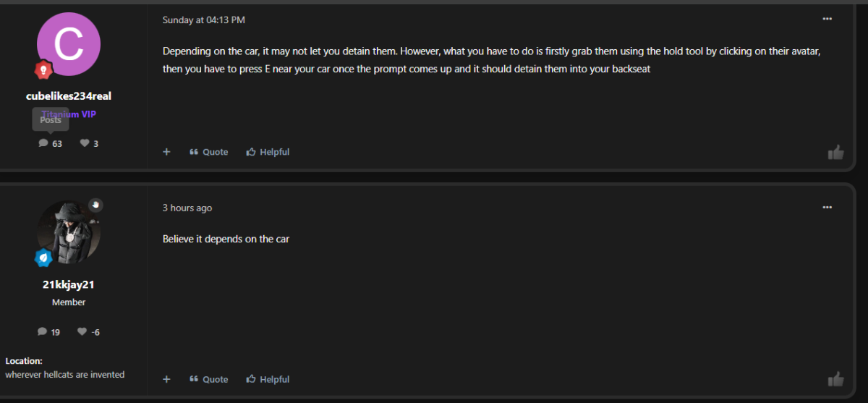Open the three-dot options menu on 21kkjay21's post
The image size is (868, 403).
827,207
